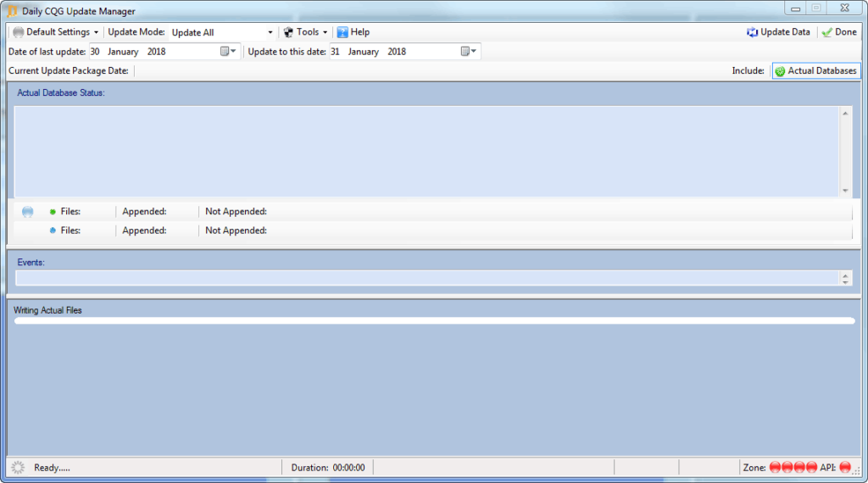The height and width of the screenshot is (483, 868).
Task: Select month January in Date of last update
Action: pyautogui.click(x=123, y=52)
